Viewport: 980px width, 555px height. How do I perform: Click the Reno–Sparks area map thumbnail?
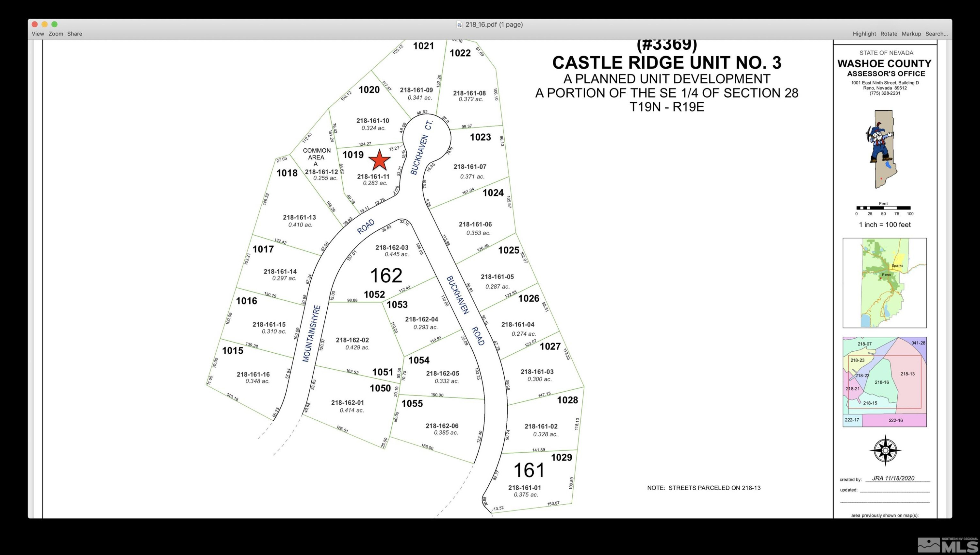(x=884, y=283)
